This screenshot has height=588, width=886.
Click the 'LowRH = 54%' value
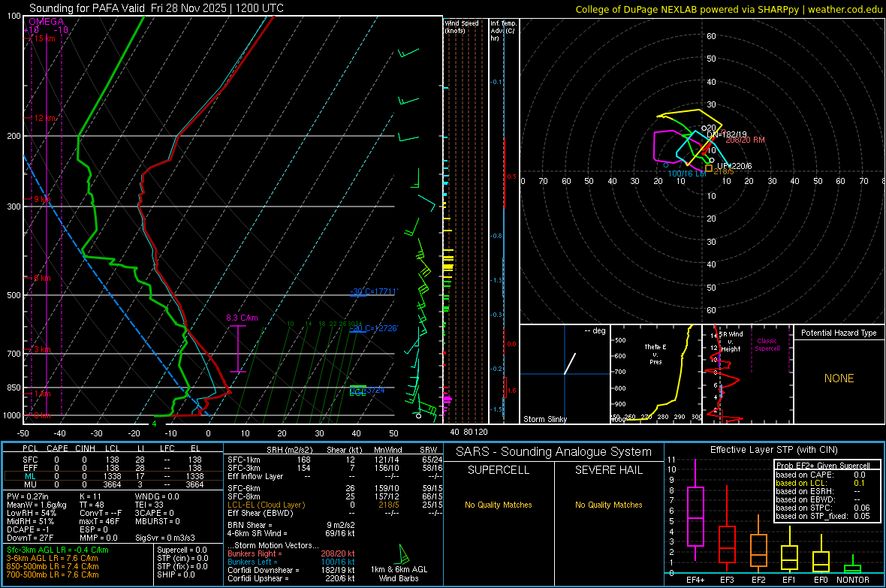coord(32,514)
